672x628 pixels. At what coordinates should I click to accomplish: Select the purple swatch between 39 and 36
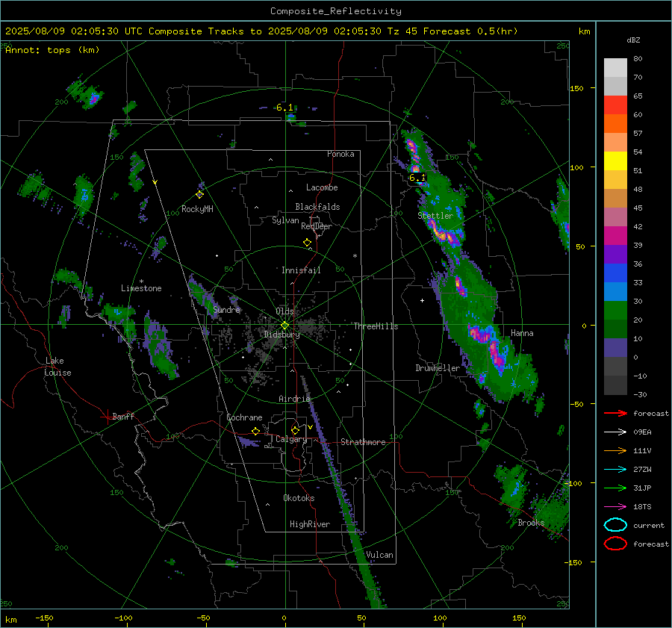click(x=615, y=254)
